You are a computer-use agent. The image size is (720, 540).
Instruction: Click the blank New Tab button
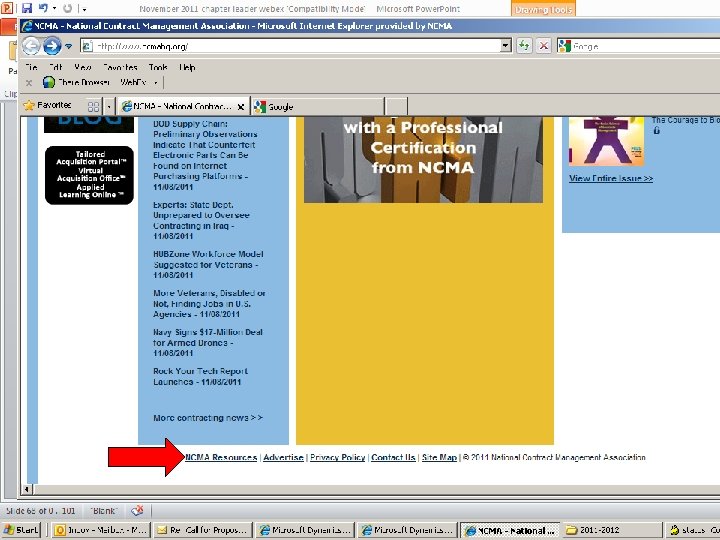[x=396, y=107]
